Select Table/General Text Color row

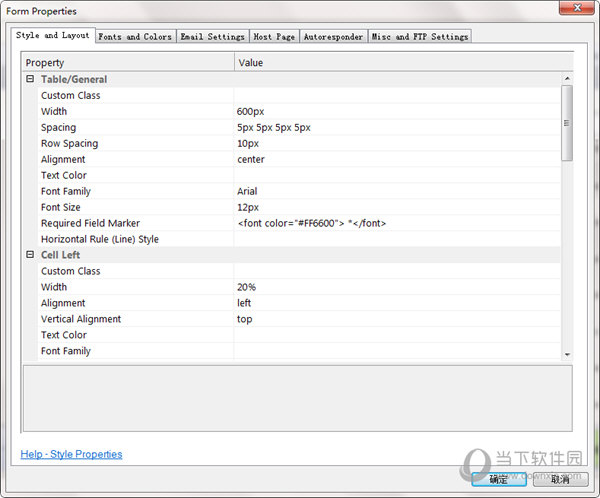pyautogui.click(x=299, y=175)
